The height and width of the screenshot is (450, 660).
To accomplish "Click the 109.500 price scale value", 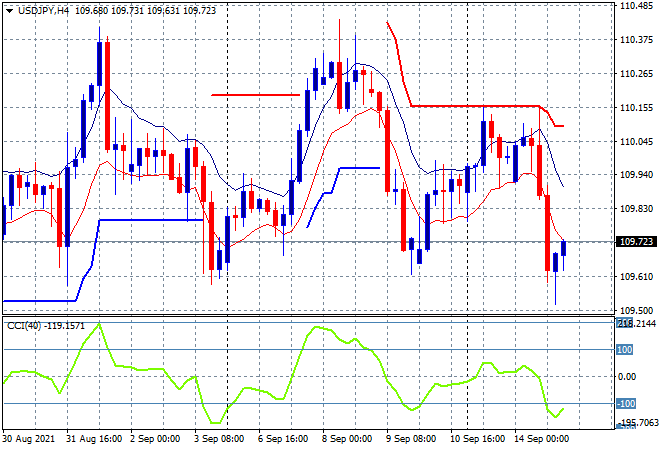I will (636, 311).
